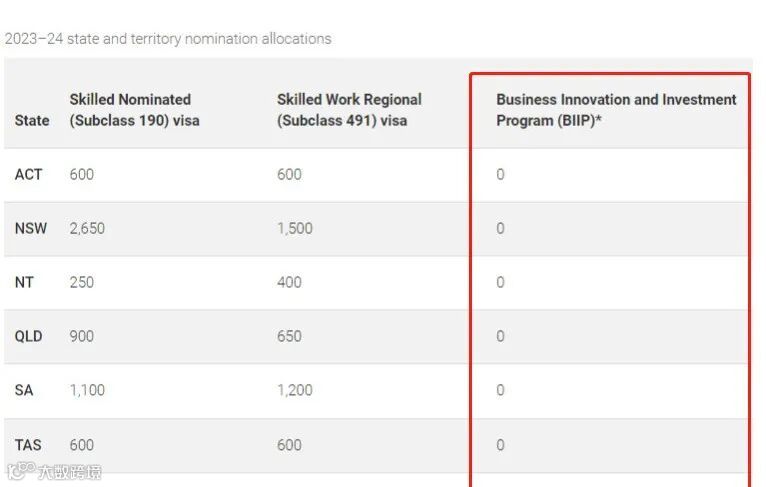Select the QLD state row label

(x=29, y=336)
